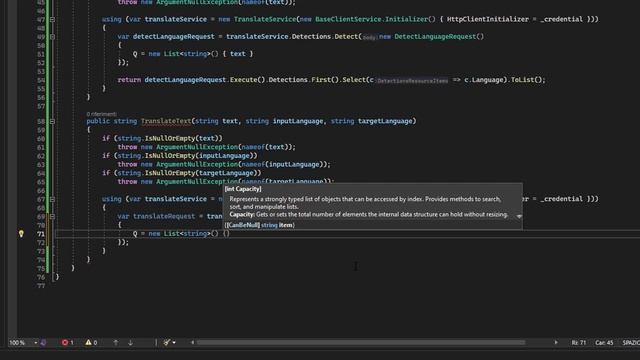Collapse the TranslateText method at line 58
This screenshot has width=640, height=360.
point(52,121)
